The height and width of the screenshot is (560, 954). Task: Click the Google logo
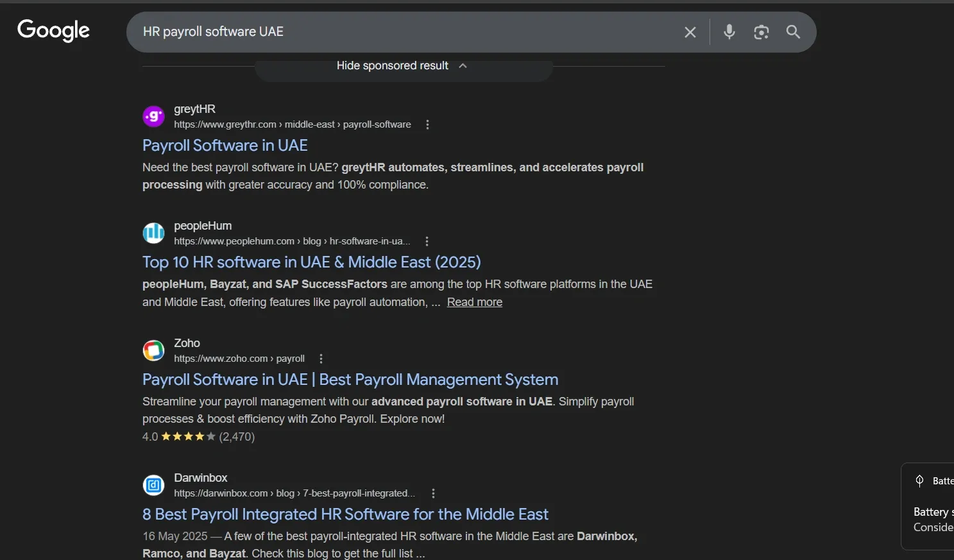click(53, 30)
